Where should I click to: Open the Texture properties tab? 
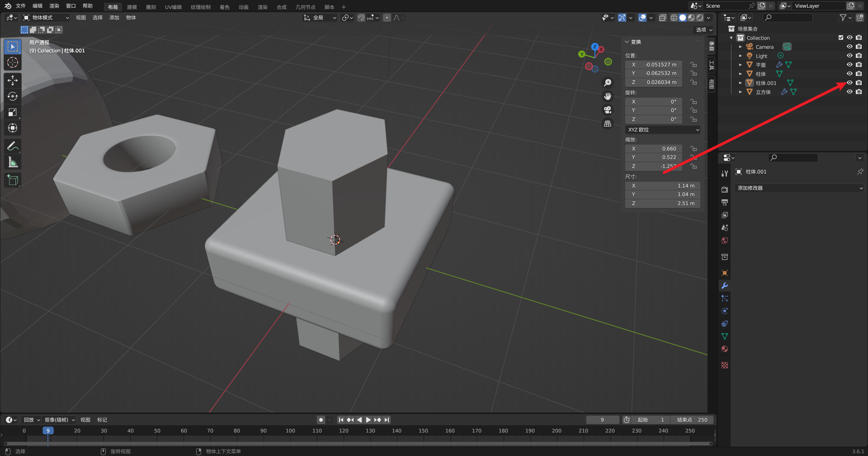pyautogui.click(x=725, y=365)
